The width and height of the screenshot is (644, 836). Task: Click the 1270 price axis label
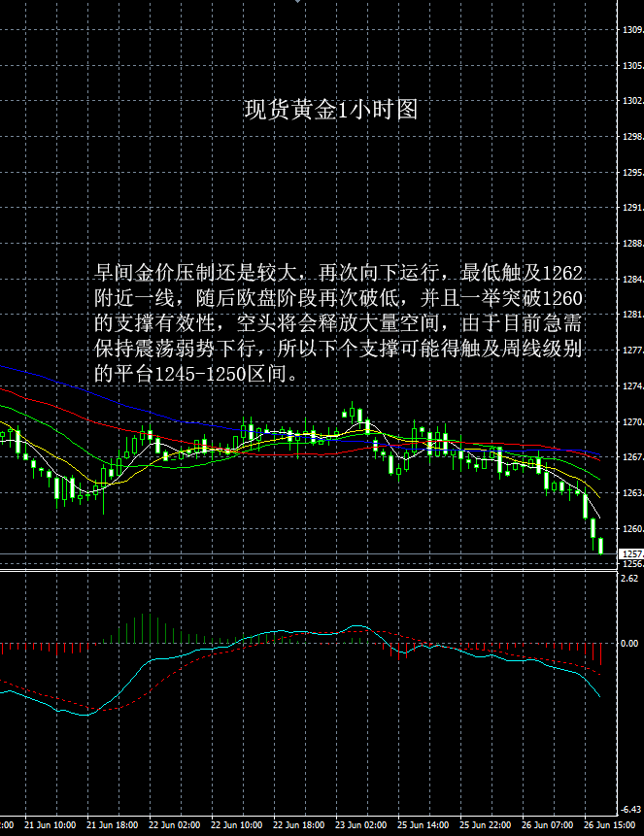coord(632,422)
